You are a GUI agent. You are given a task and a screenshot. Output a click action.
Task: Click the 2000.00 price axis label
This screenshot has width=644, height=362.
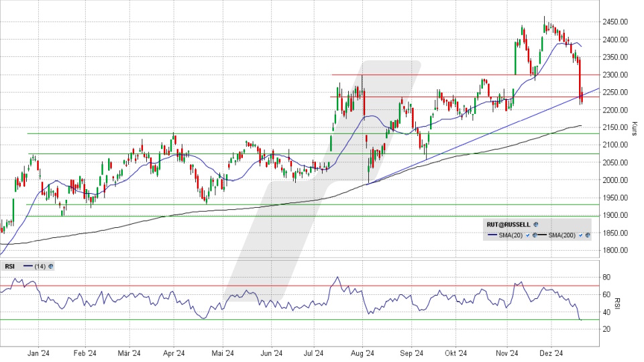(616, 180)
